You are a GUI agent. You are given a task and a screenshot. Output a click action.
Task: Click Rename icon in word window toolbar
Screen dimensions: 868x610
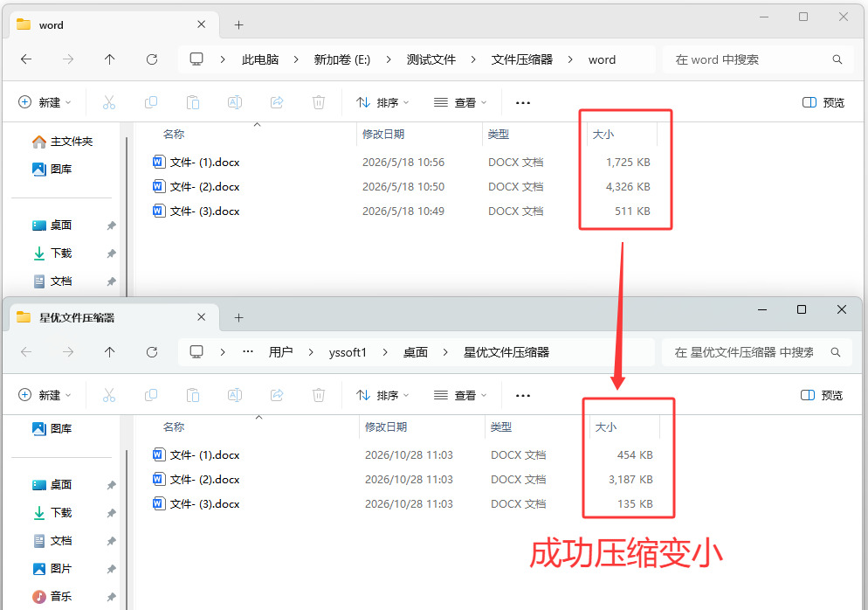click(235, 102)
